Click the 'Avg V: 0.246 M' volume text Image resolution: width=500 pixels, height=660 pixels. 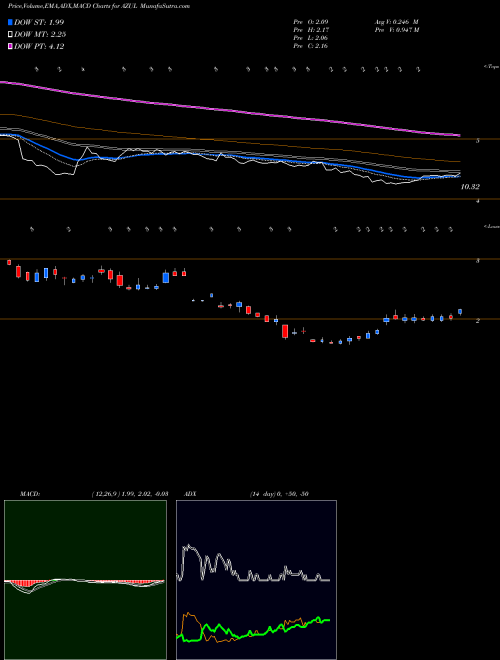(396, 21)
